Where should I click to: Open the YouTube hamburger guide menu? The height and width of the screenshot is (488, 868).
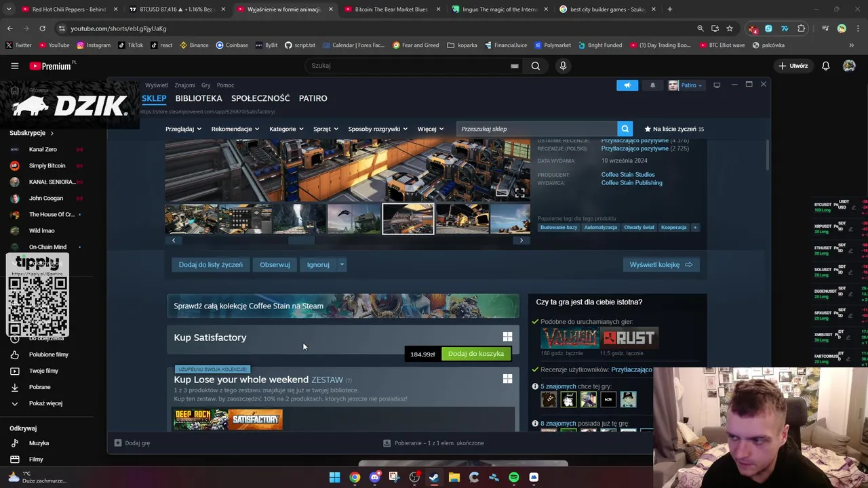coord(14,66)
